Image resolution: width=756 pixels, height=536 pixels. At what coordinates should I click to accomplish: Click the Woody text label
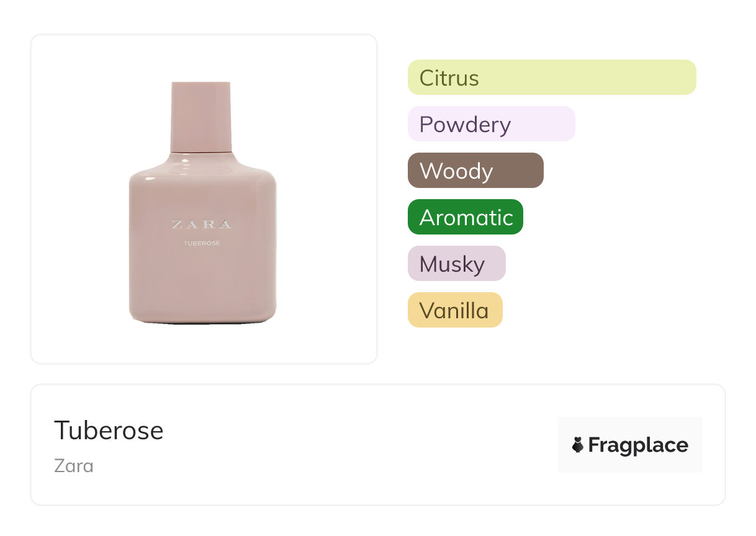click(456, 171)
